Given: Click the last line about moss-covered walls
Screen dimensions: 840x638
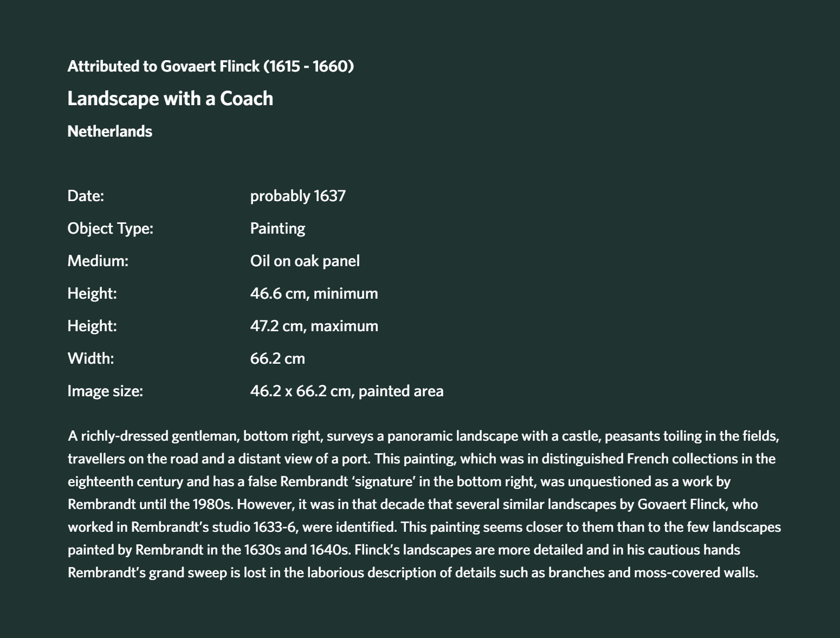Looking at the screenshot, I should pos(412,572).
